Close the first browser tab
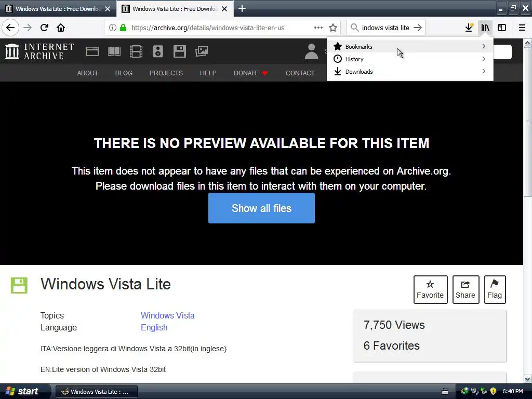This screenshot has width=532, height=399. point(108,9)
